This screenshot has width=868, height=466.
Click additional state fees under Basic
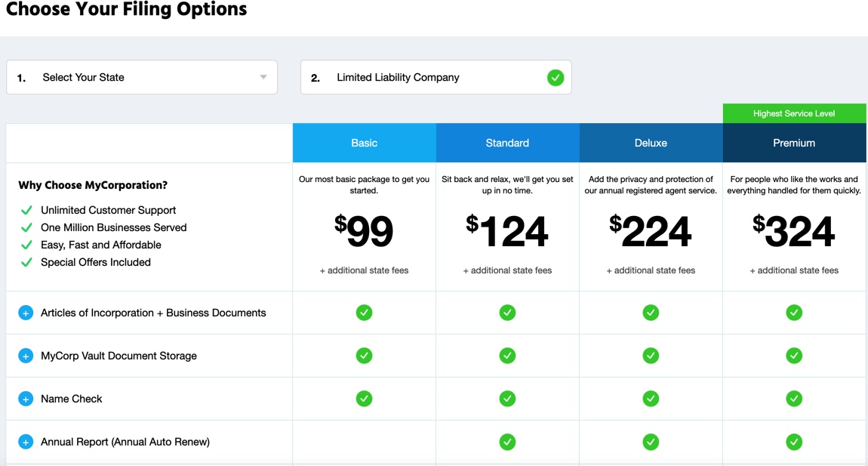coord(365,270)
